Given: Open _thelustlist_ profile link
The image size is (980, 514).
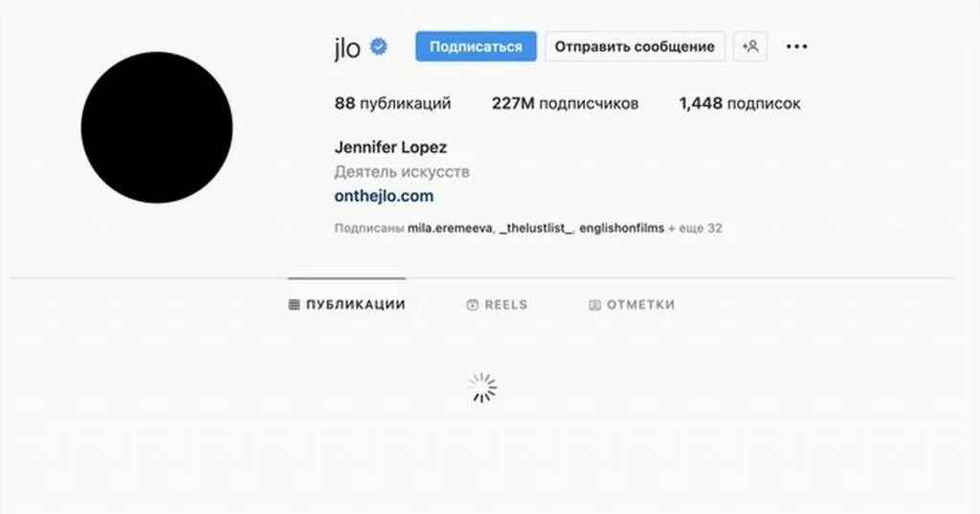Looking at the screenshot, I should [x=536, y=228].
